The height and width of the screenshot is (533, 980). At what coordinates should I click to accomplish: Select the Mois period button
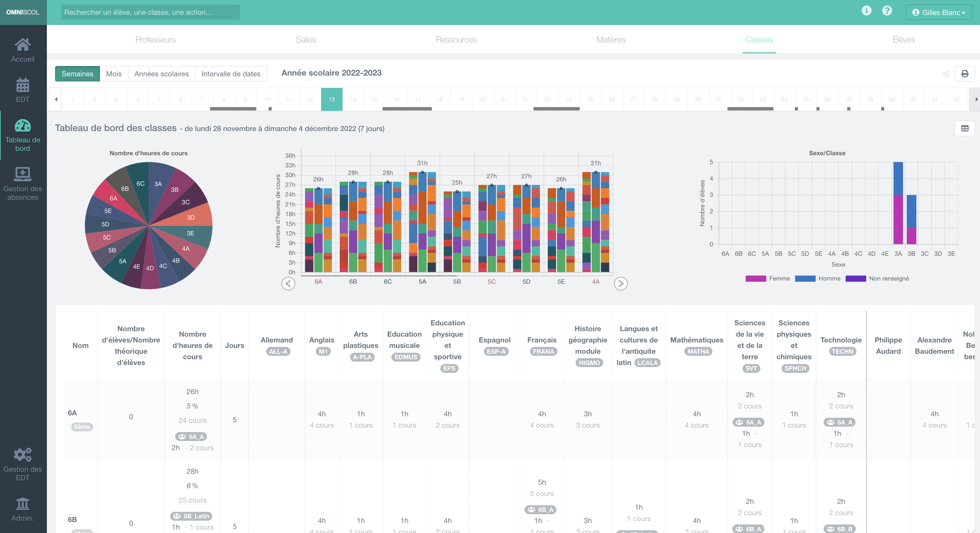tap(114, 74)
